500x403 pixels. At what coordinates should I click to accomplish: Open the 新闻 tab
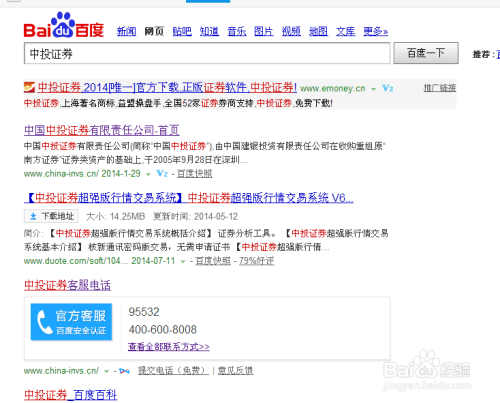tap(126, 31)
